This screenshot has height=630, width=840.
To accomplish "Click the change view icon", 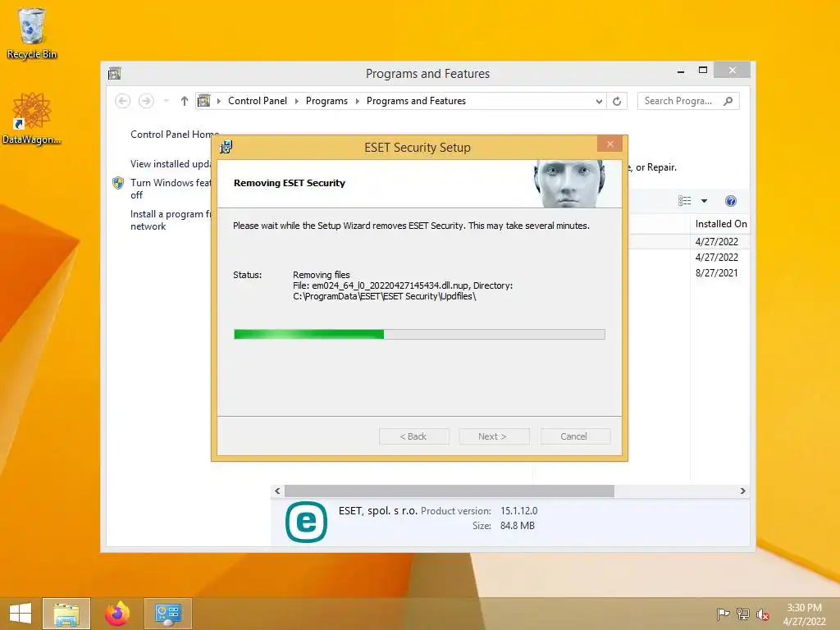I will (x=685, y=201).
